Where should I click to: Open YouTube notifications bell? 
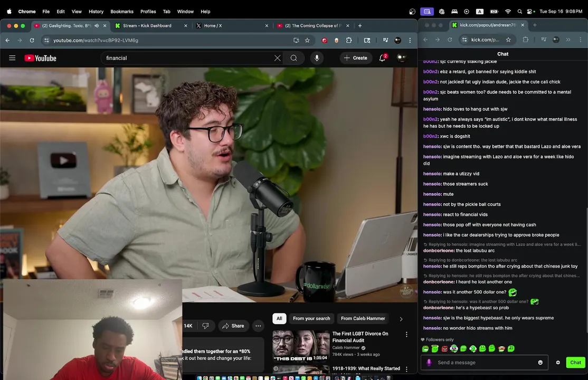[x=382, y=58]
